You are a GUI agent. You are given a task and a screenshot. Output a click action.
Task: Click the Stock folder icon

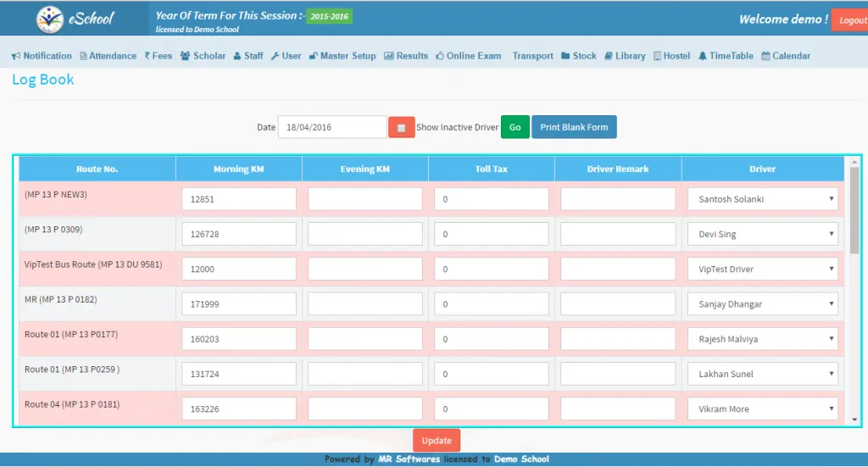(565, 56)
